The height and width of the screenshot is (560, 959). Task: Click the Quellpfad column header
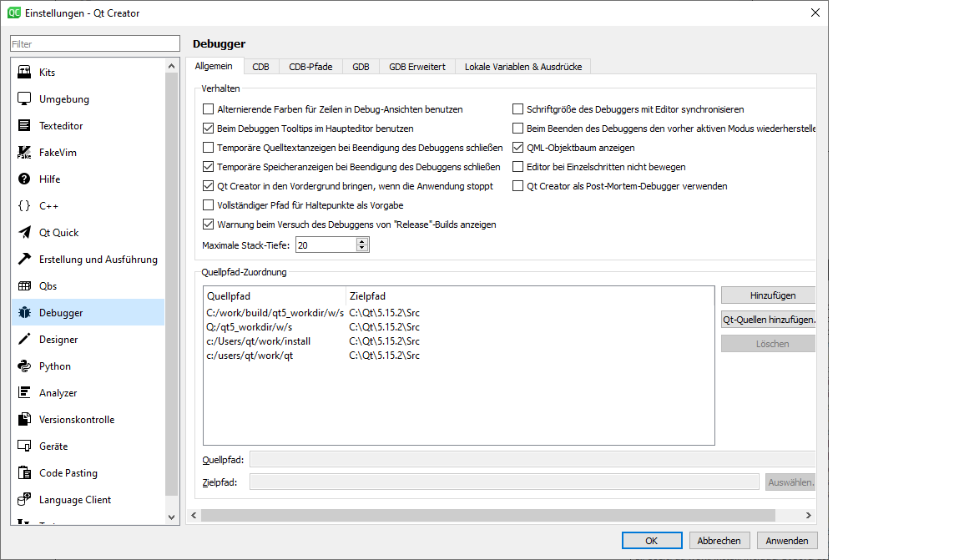click(x=275, y=296)
